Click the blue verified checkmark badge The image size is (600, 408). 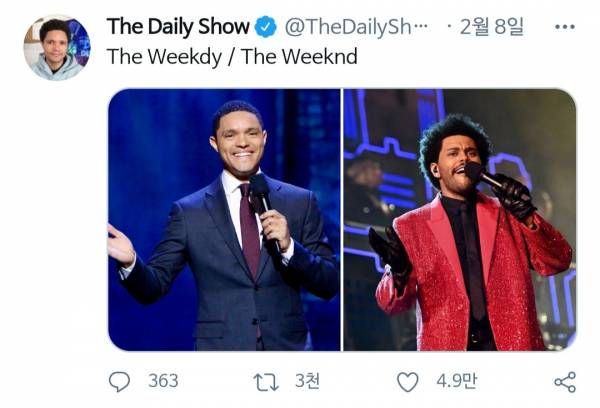click(265, 27)
